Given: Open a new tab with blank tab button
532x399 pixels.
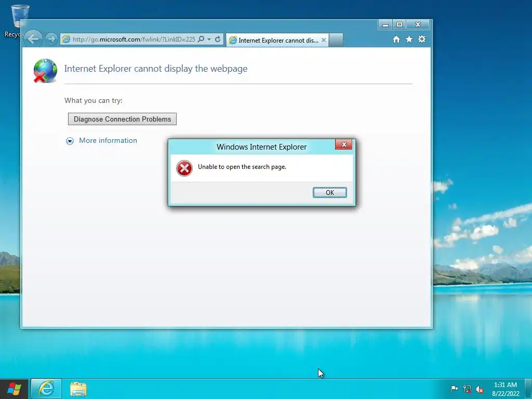Looking at the screenshot, I should pos(336,40).
